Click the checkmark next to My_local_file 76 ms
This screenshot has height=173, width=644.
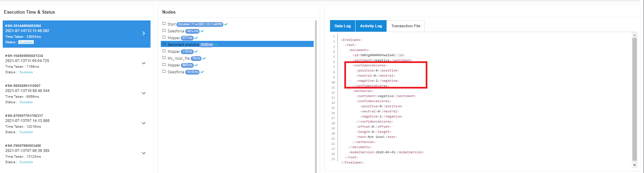click(204, 58)
